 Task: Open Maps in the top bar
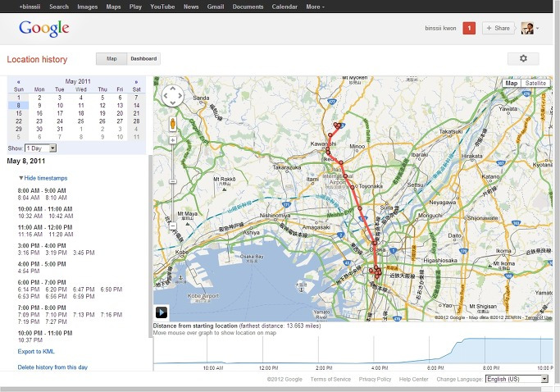[x=113, y=7]
